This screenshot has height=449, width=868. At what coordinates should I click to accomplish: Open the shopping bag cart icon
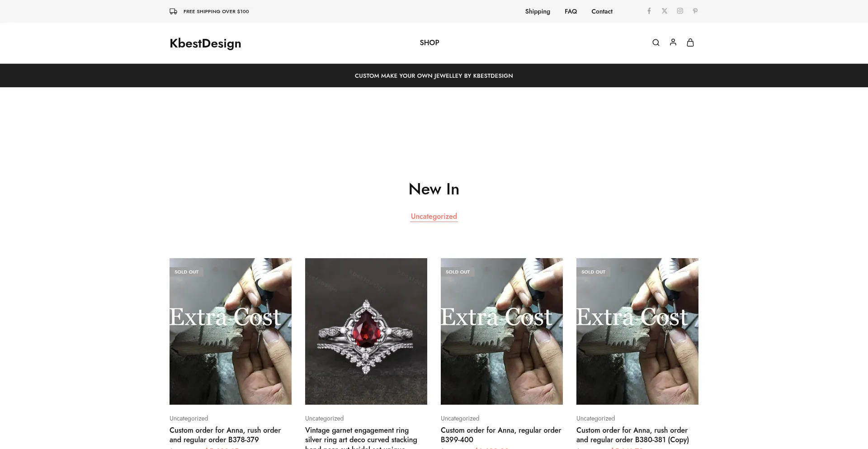pos(690,43)
